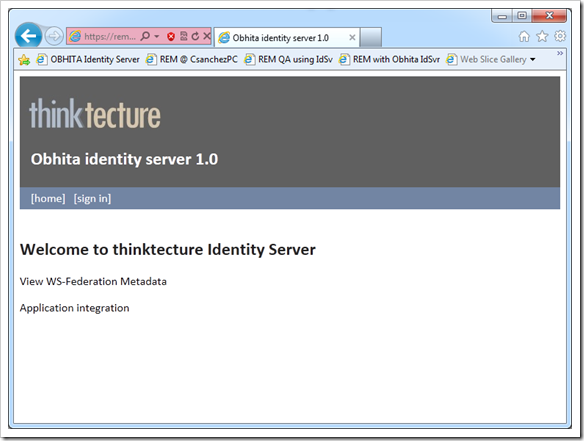Go back with the browser Back arrow
This screenshot has height=441, width=584.
click(x=28, y=36)
